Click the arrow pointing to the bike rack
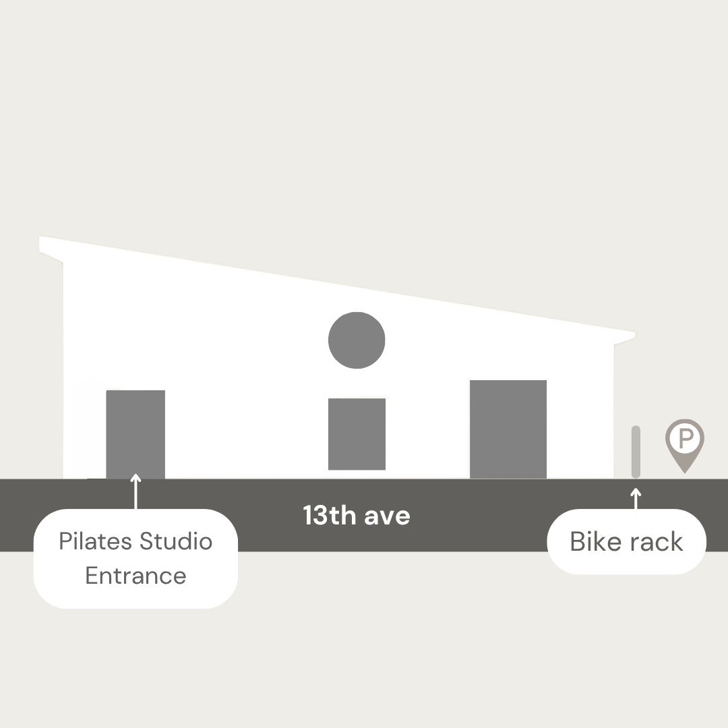The image size is (728, 728). pyautogui.click(x=636, y=499)
